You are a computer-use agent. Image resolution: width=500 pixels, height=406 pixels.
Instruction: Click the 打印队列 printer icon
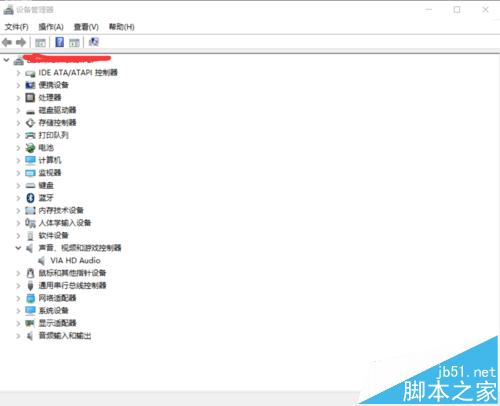point(30,135)
